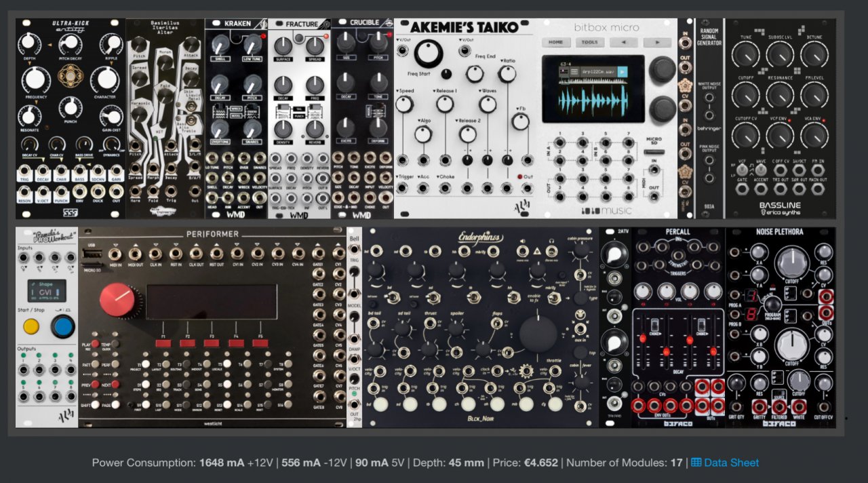This screenshot has height=483, width=868.
Task: Push the F1 button on Per|former
Action: (x=163, y=344)
